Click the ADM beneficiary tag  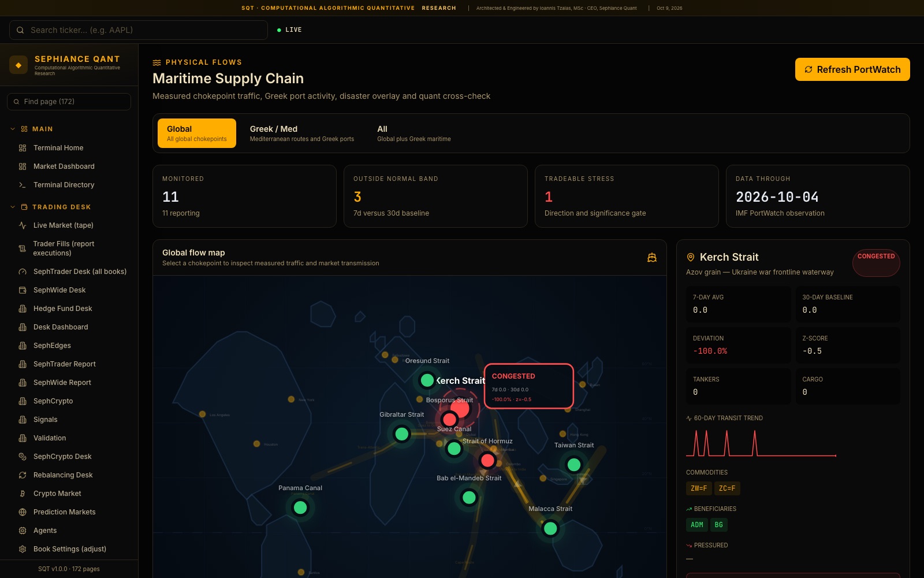click(697, 525)
